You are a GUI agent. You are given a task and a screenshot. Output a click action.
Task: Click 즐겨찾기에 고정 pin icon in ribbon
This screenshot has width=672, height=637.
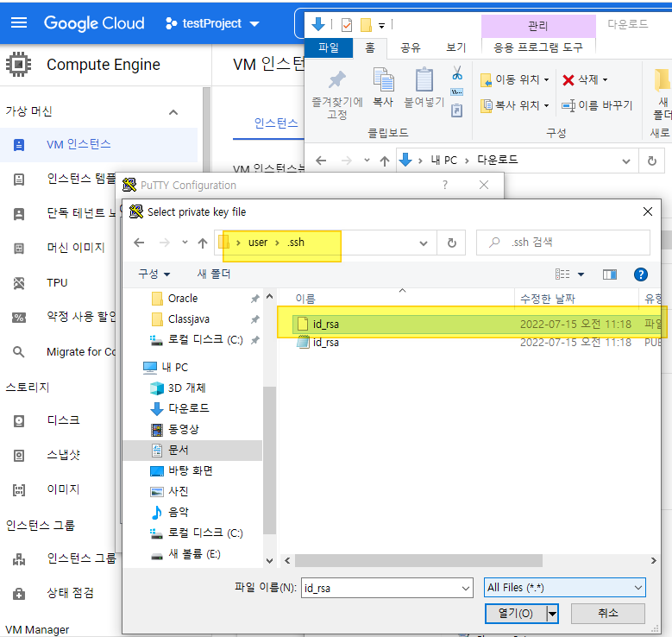337,79
